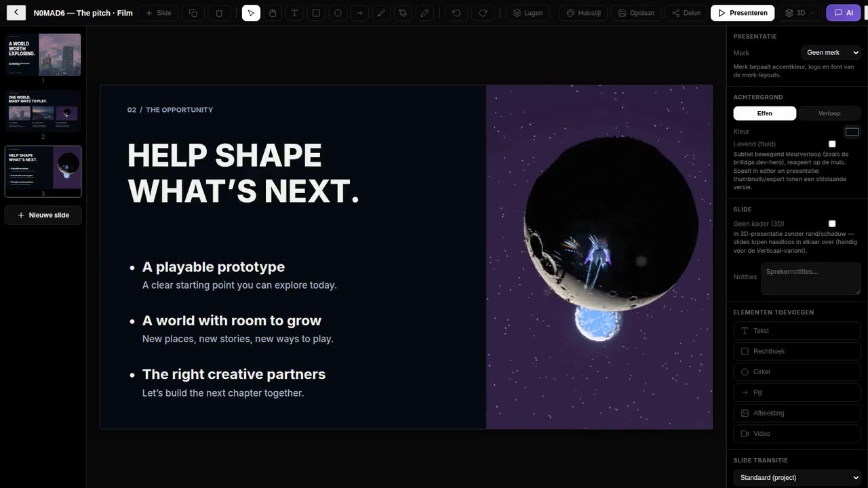This screenshot has height=488, width=868.
Task: Select the eraser tool
Action: pos(425,13)
